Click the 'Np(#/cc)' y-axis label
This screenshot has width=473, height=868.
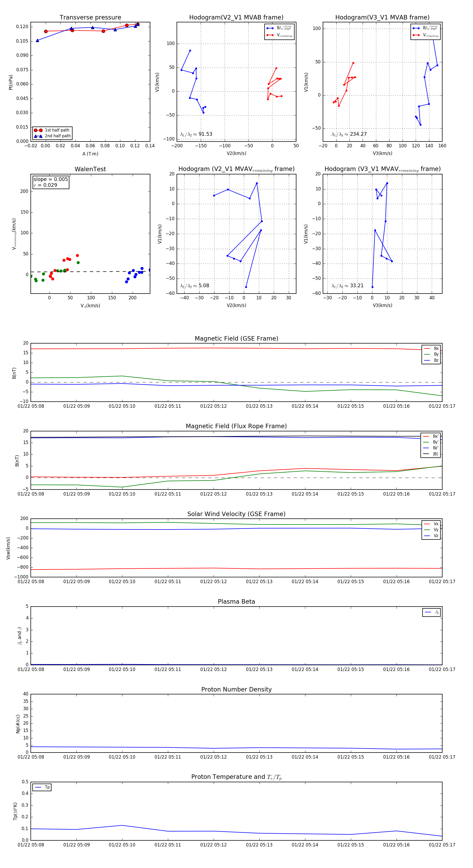pos(18,724)
